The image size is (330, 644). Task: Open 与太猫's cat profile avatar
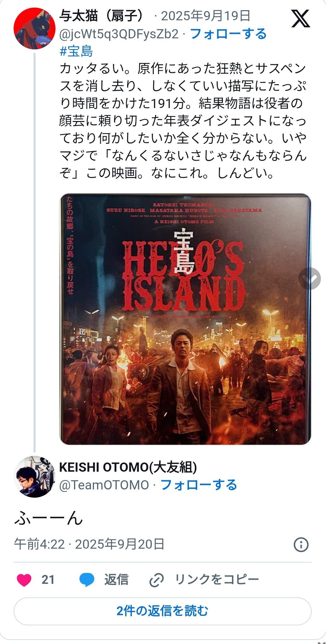pos(34,29)
